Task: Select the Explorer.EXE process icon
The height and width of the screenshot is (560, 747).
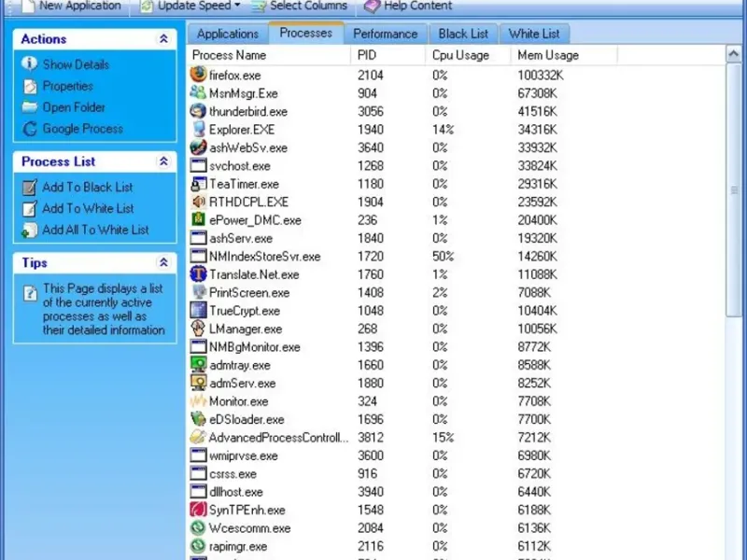Action: click(198, 129)
